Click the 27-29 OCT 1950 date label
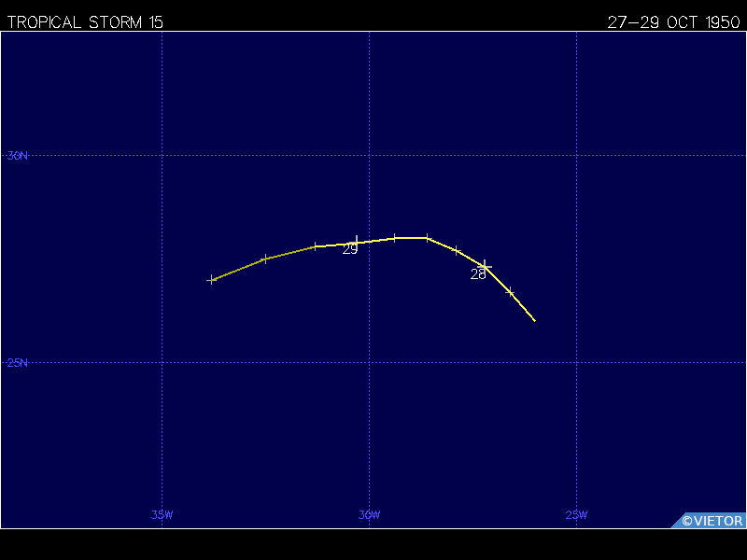The image size is (747, 560). tap(673, 22)
